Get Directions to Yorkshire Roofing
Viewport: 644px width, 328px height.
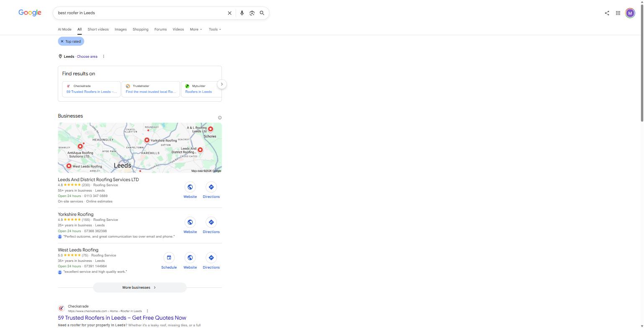211,225
